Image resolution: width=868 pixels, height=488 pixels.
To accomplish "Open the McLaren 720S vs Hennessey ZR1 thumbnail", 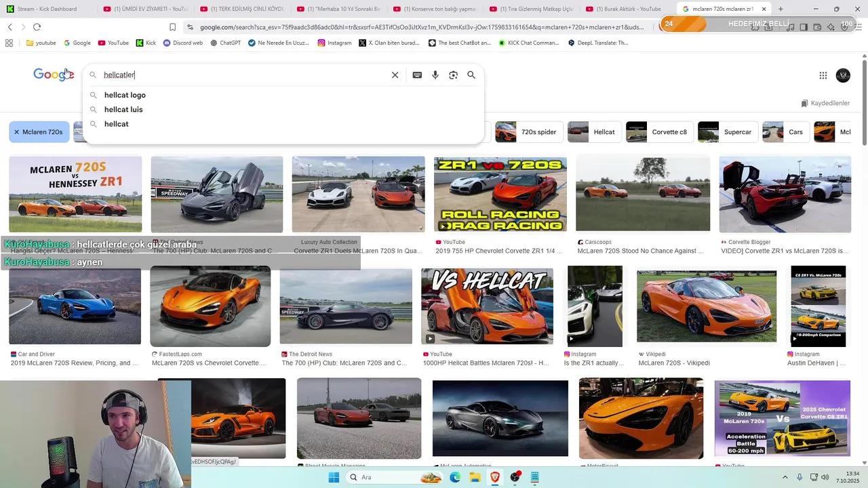I will 75,195.
